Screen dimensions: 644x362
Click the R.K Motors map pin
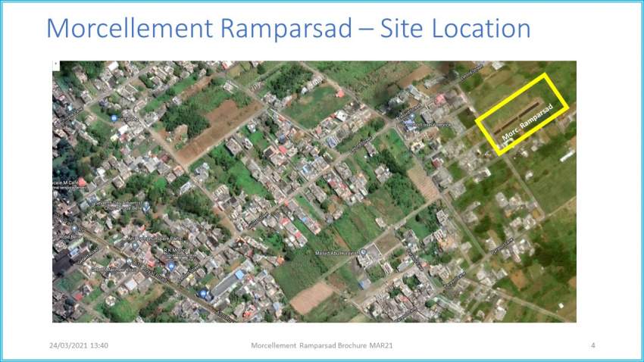point(171,266)
